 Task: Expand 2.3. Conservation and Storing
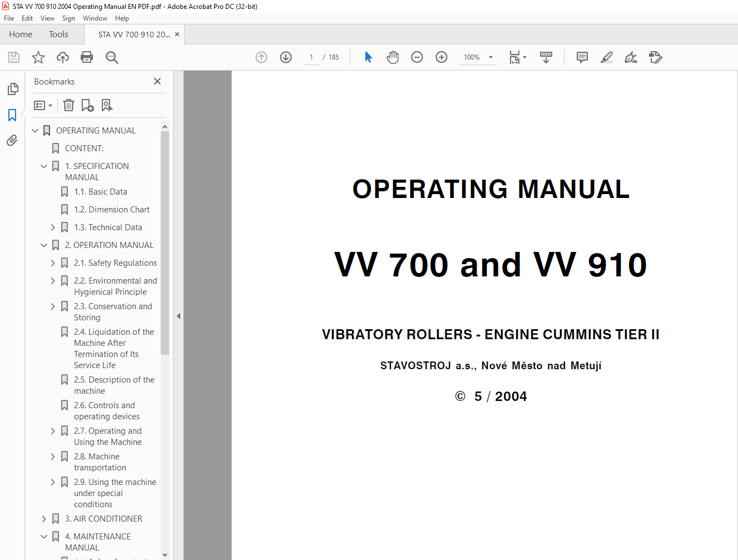point(53,306)
